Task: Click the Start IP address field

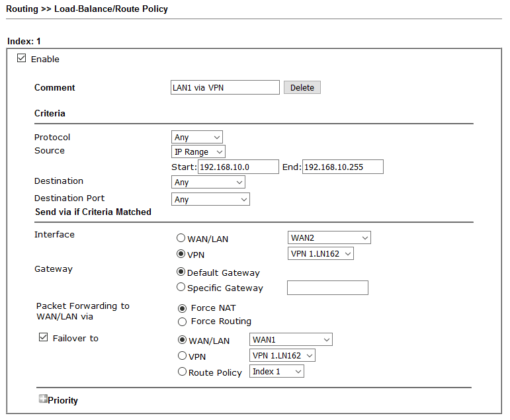Action: (238, 167)
